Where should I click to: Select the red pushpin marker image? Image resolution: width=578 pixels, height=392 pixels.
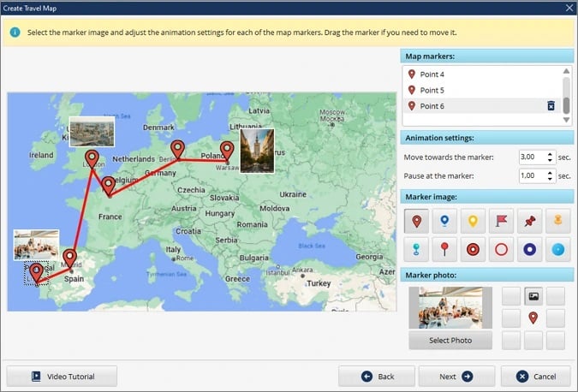click(x=530, y=221)
